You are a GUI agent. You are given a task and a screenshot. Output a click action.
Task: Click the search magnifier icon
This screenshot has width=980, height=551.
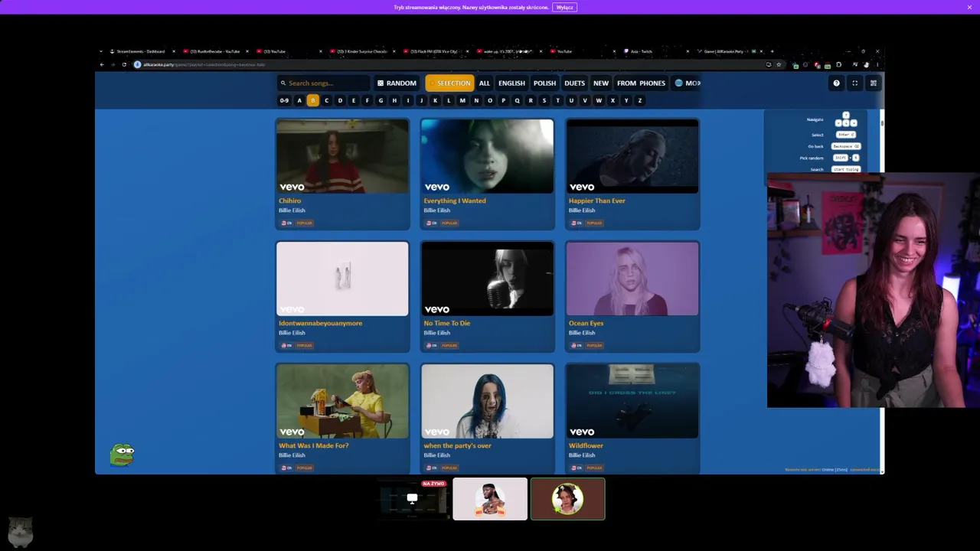(283, 83)
